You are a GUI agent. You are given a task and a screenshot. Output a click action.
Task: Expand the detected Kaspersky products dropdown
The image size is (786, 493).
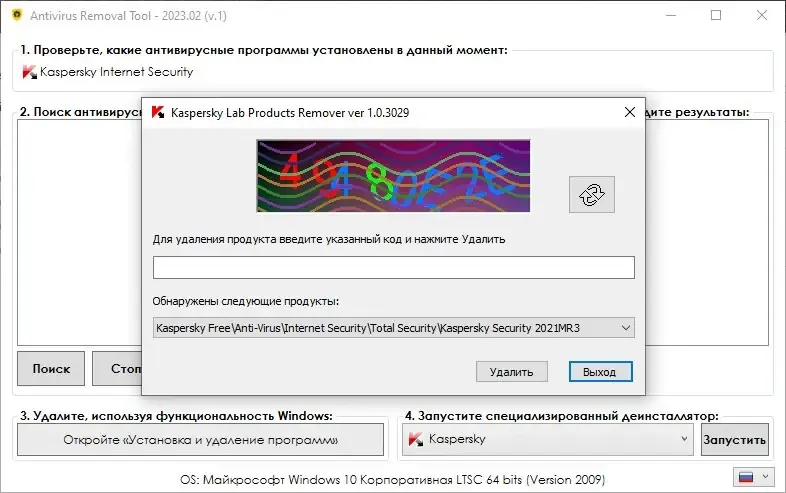(x=626, y=328)
